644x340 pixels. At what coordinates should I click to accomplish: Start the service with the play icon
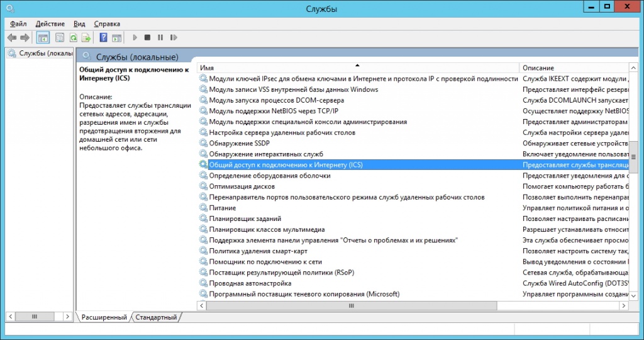(135, 37)
